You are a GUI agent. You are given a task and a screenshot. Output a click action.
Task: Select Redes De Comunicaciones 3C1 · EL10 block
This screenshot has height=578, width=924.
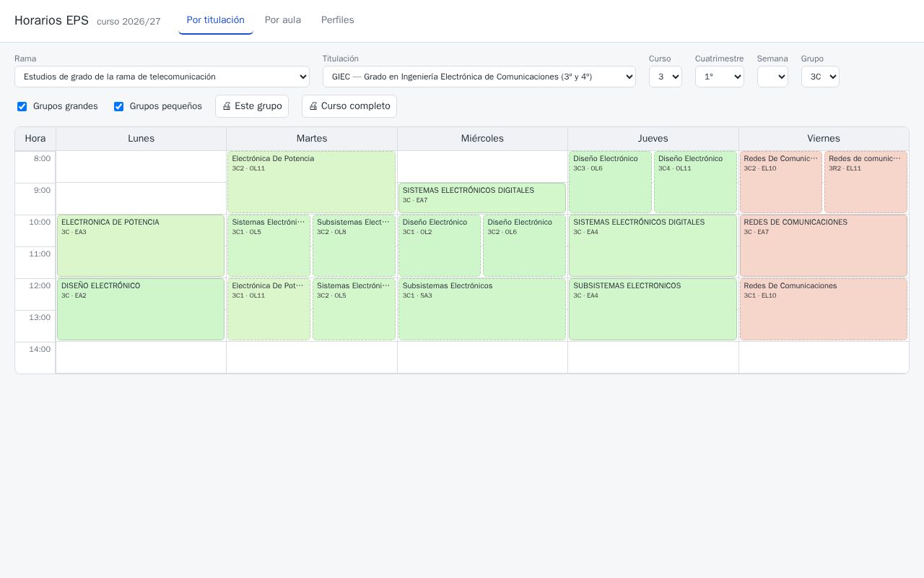[x=824, y=309]
